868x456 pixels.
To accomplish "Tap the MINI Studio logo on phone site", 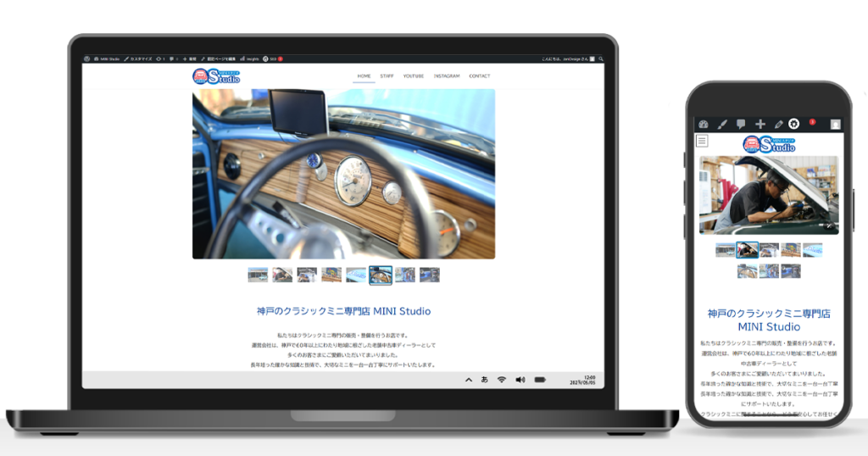I will coord(769,144).
